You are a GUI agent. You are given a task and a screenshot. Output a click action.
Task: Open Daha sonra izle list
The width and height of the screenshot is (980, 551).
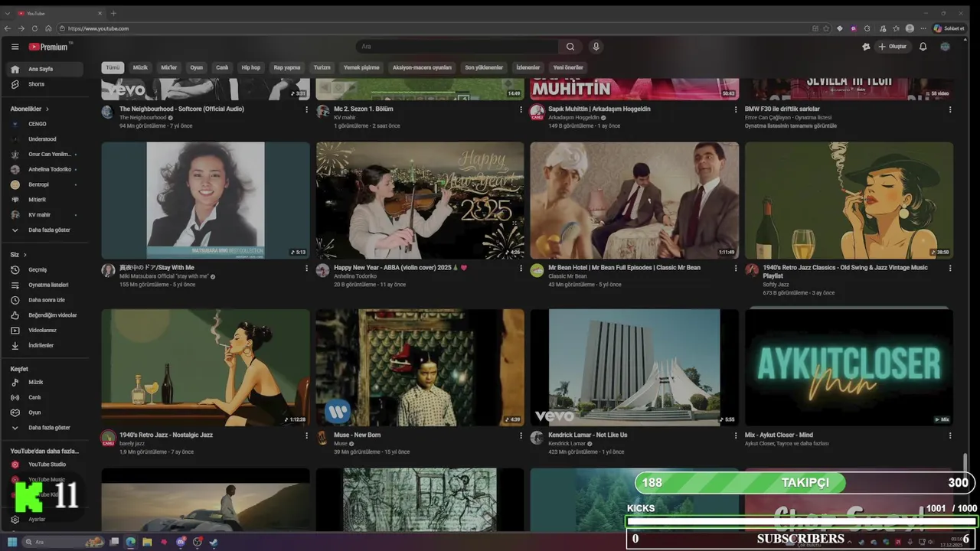click(46, 300)
